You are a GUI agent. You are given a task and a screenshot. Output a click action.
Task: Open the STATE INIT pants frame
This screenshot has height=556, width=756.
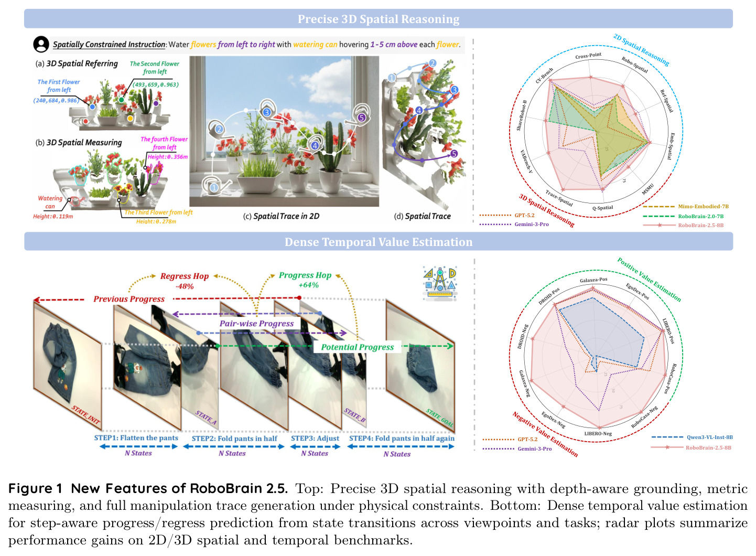(x=67, y=364)
